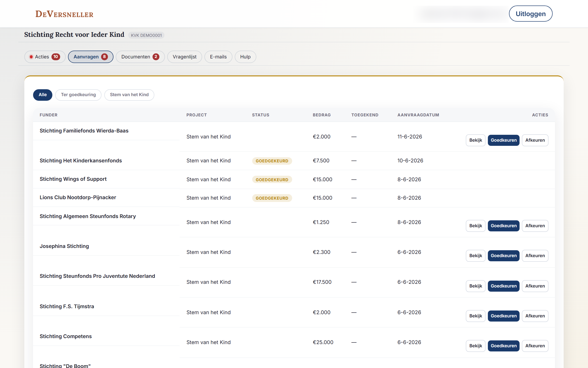Screen dimensions: 588x368
Task: Switch to the Documenten tab
Action: (140, 57)
